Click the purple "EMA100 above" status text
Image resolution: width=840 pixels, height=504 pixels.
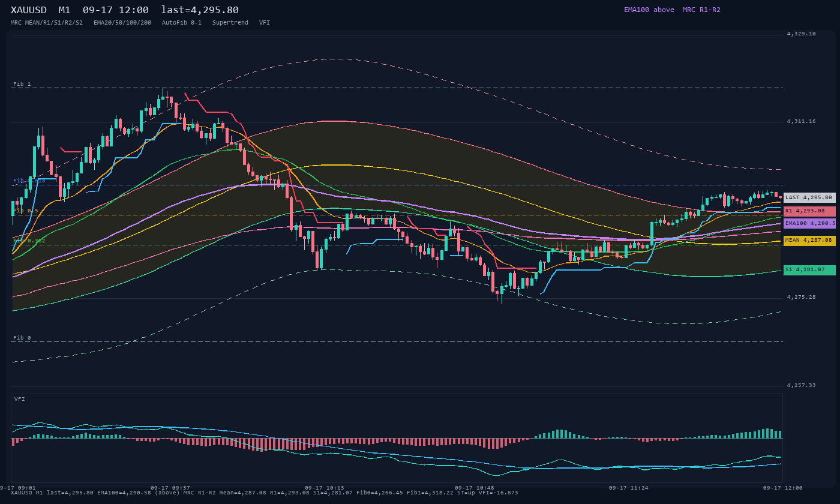coord(649,10)
